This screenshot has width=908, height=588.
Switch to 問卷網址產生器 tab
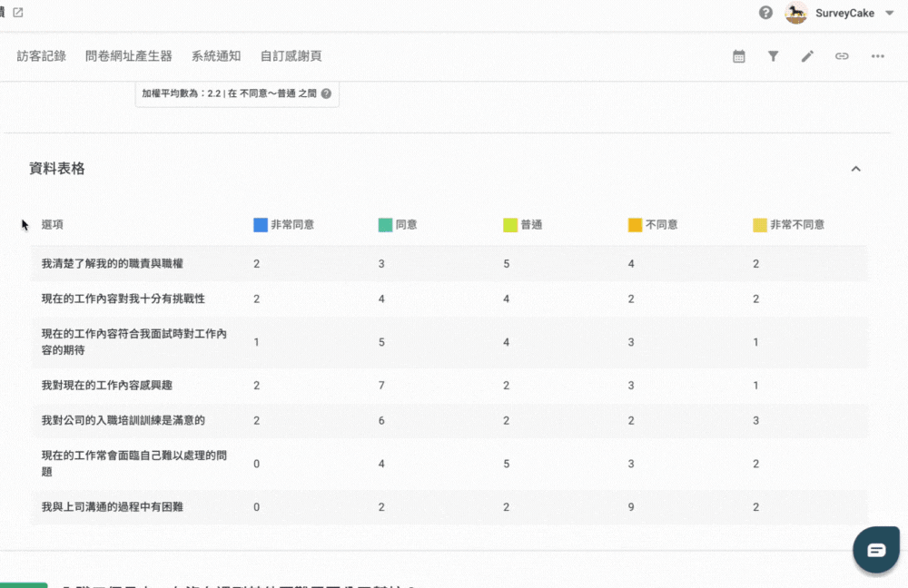tap(128, 56)
